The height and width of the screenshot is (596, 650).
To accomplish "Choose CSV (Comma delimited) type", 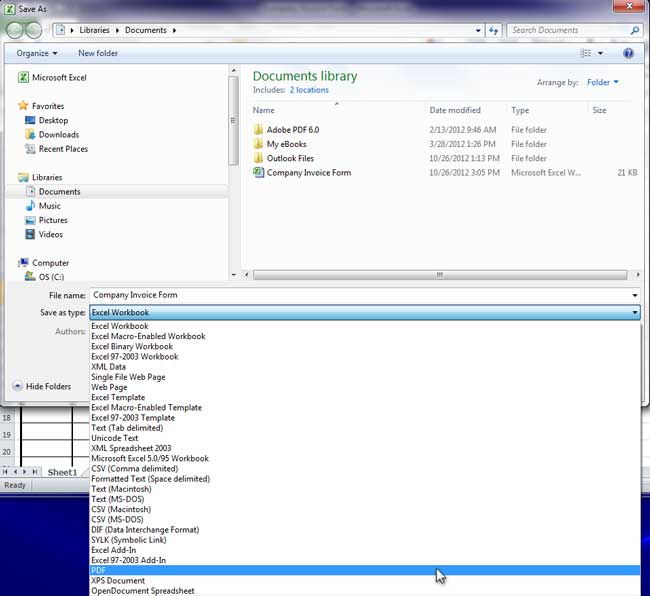I will 365,469.
